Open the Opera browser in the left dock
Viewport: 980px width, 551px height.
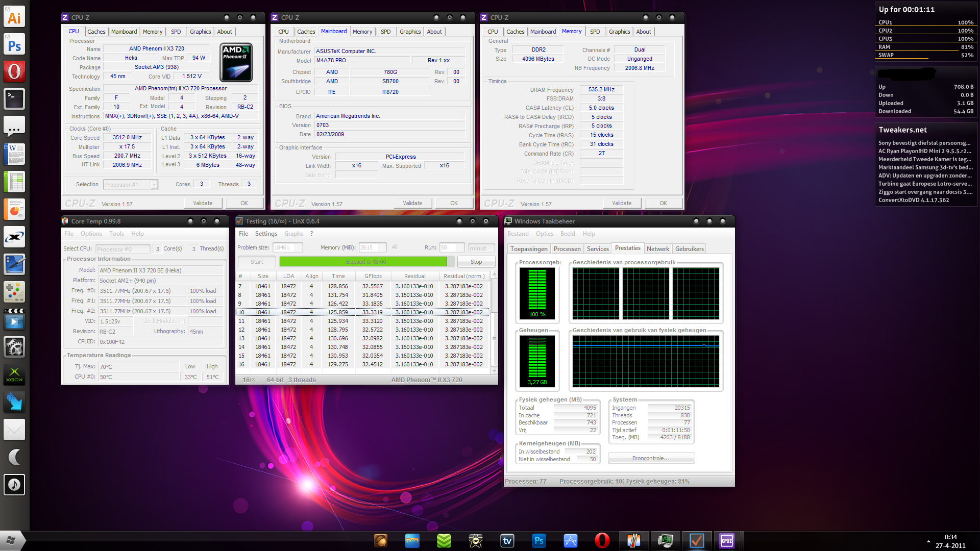(14, 72)
